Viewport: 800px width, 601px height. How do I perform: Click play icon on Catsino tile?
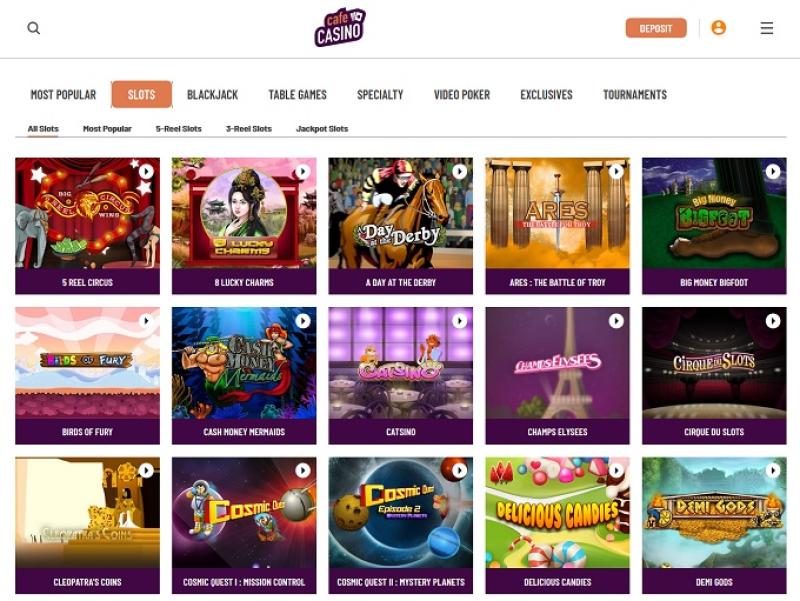[x=460, y=320]
